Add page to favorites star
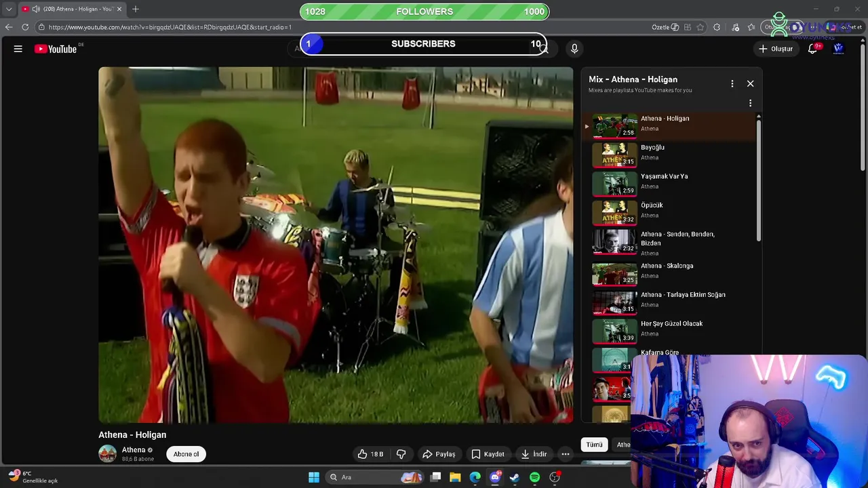Image resolution: width=868 pixels, height=488 pixels. [x=700, y=27]
